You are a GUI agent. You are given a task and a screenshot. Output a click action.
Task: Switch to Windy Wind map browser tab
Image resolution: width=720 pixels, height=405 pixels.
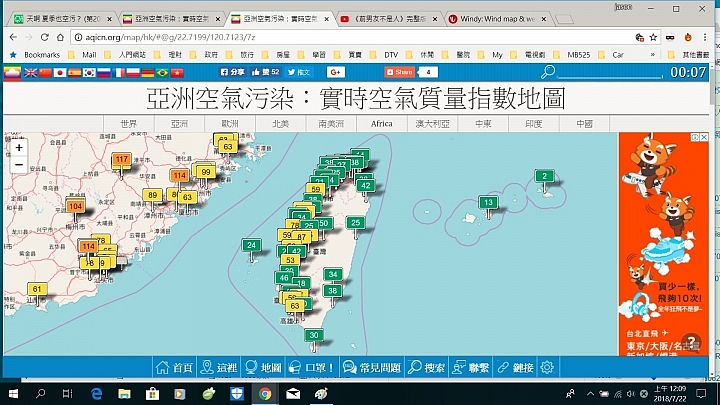click(497, 19)
